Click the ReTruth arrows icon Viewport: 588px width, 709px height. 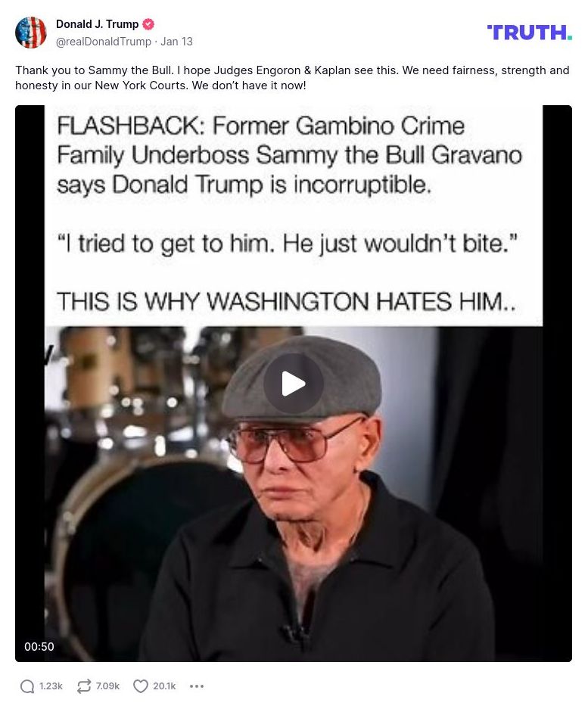coord(84,686)
